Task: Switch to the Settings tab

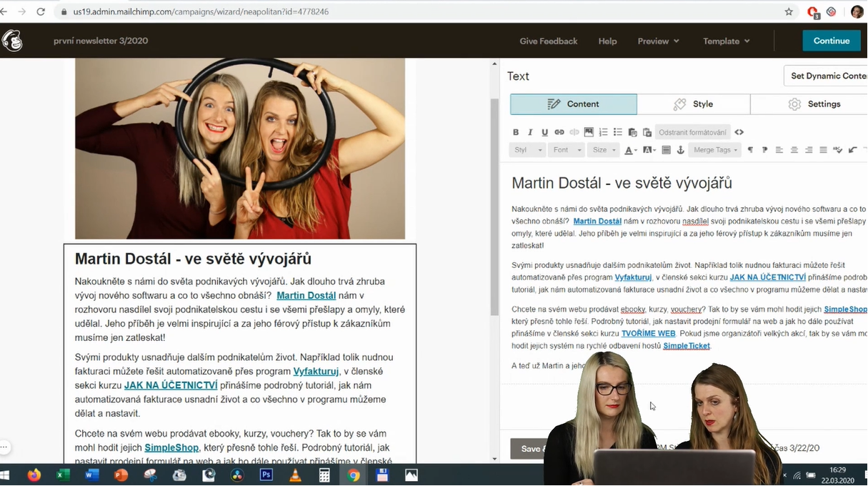Action: (809, 104)
